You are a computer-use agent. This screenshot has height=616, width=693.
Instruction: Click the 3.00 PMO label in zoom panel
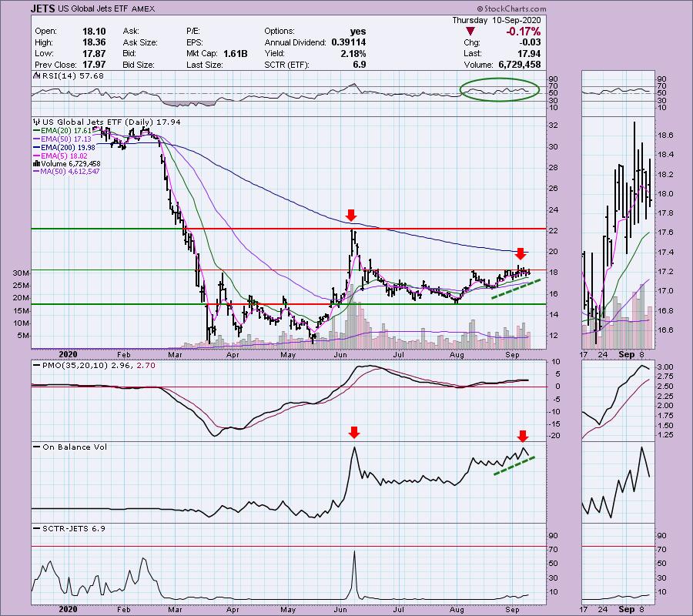[x=665, y=367]
